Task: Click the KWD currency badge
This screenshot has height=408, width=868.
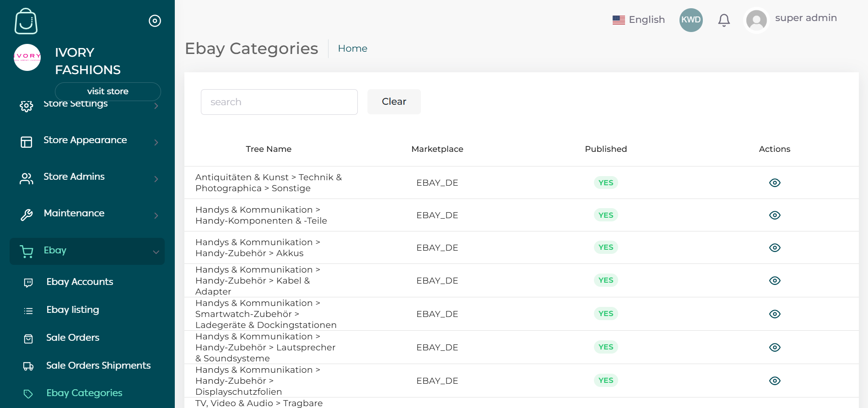Action: [691, 20]
